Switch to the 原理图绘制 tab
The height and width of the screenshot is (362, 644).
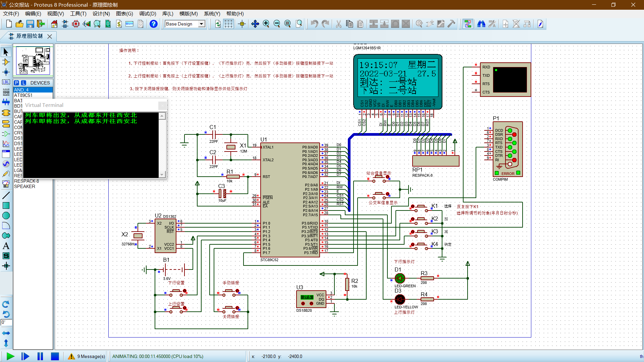(29, 36)
